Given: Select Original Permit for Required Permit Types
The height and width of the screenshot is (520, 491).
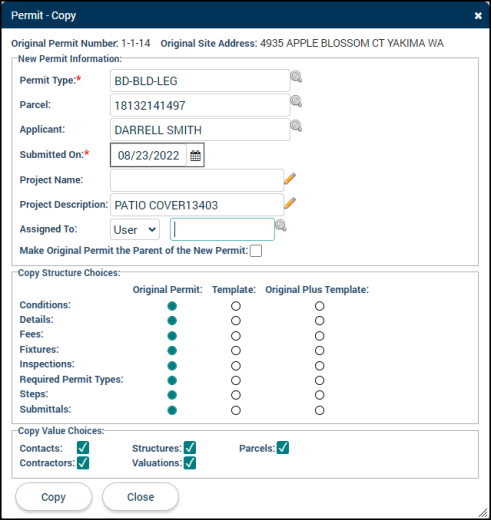Looking at the screenshot, I should tap(172, 380).
